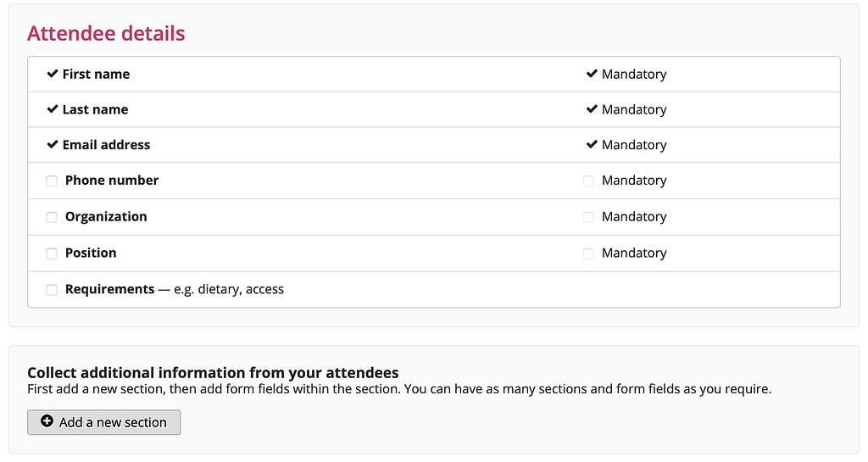Enable the Phone number field checkbox

tap(52, 181)
